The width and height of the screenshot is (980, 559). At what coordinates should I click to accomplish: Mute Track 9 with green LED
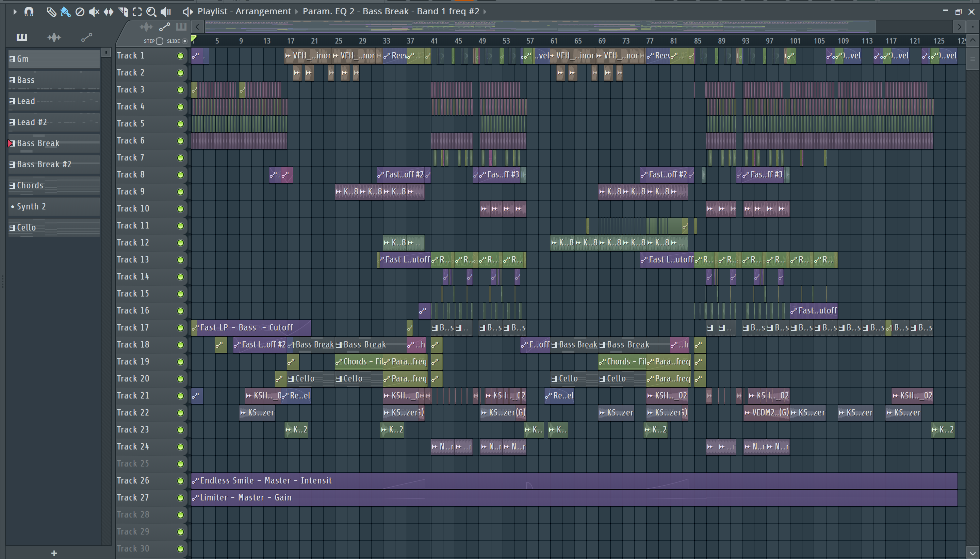pos(180,192)
